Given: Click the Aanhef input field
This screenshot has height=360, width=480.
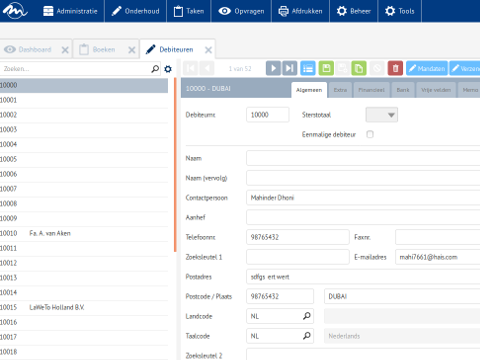Looking at the screenshot, I should coord(363,217).
